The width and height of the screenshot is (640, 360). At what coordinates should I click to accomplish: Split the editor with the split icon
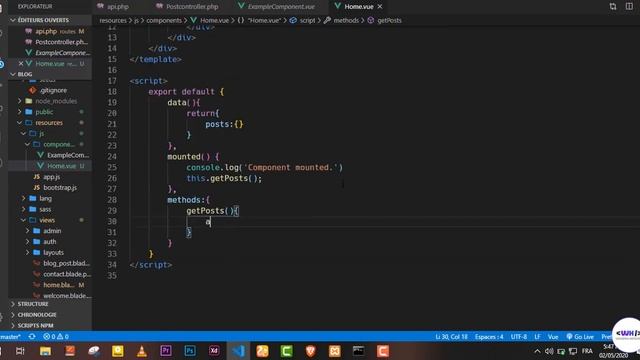click(629, 6)
